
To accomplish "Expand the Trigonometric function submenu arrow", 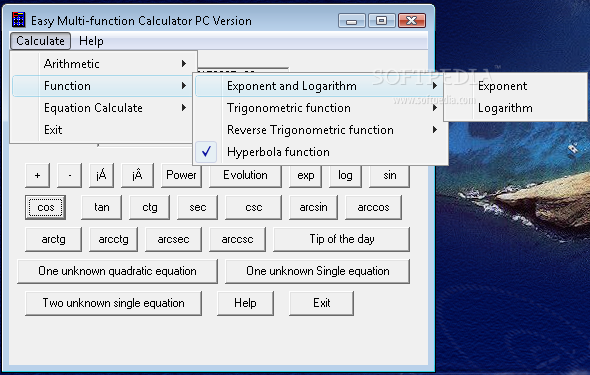I will pyautogui.click(x=435, y=108).
